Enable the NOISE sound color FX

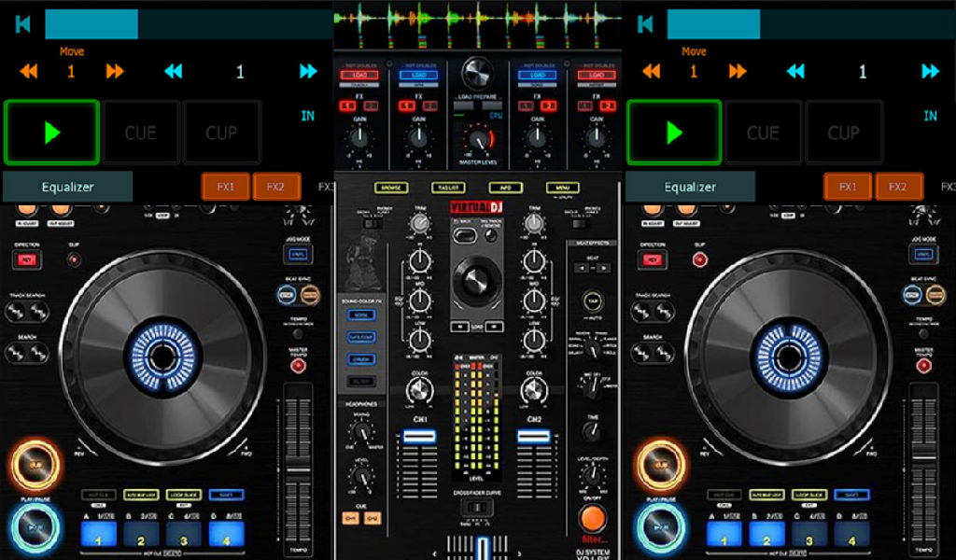point(361,315)
